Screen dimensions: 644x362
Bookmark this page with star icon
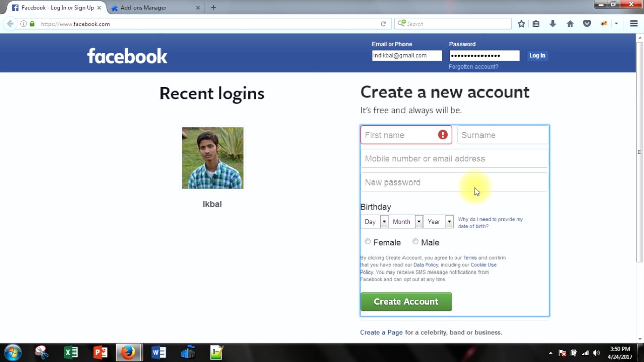point(521,24)
